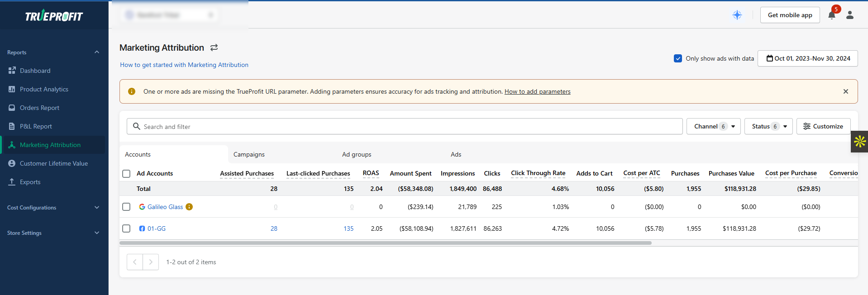868x295 pixels.
Task: Open the user account profile icon
Action: tap(850, 15)
